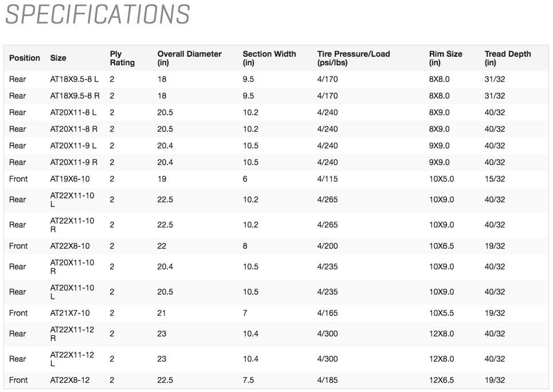Click the AT19X6-10 size cell
Screen dimensions: 553x392
coord(70,179)
